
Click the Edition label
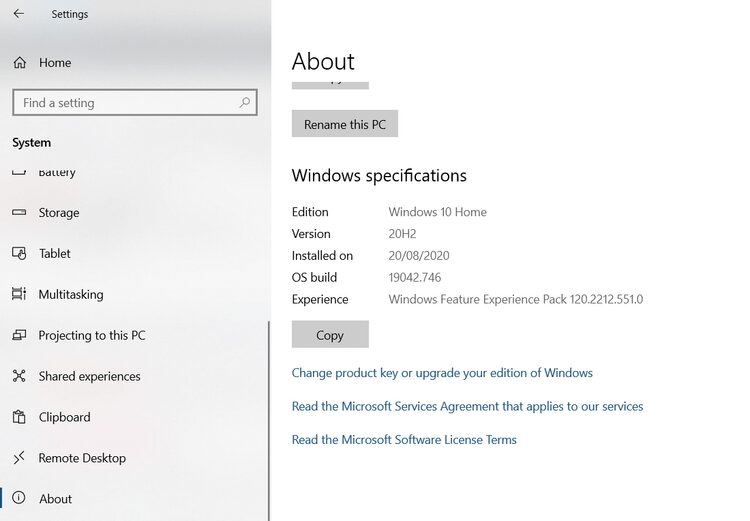(x=310, y=212)
